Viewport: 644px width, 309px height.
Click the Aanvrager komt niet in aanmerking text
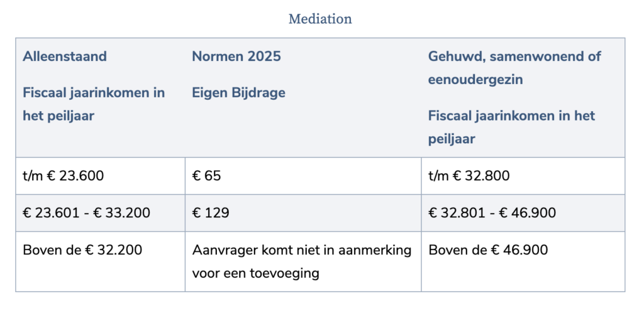click(x=301, y=250)
